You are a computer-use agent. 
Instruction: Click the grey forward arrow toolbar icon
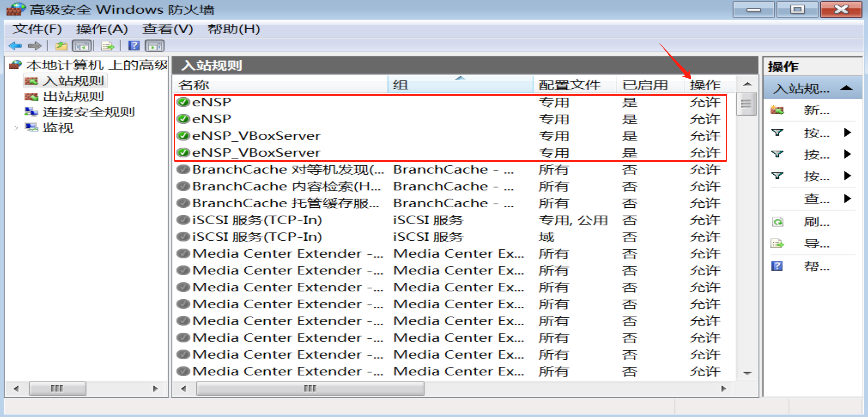(34, 45)
